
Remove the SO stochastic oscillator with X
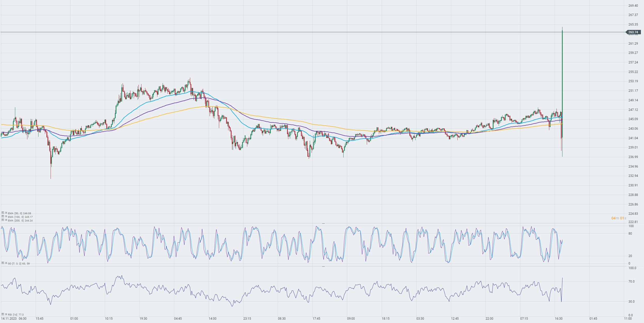click(x=6, y=263)
